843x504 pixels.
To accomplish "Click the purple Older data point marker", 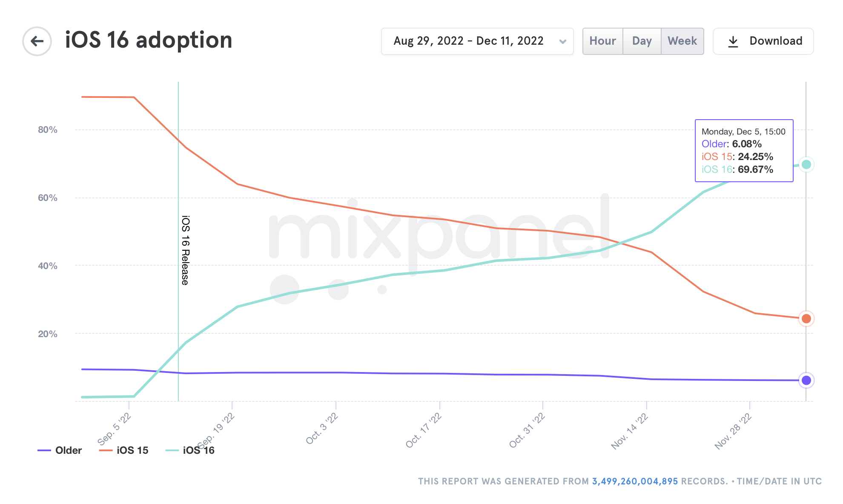I will pos(806,380).
